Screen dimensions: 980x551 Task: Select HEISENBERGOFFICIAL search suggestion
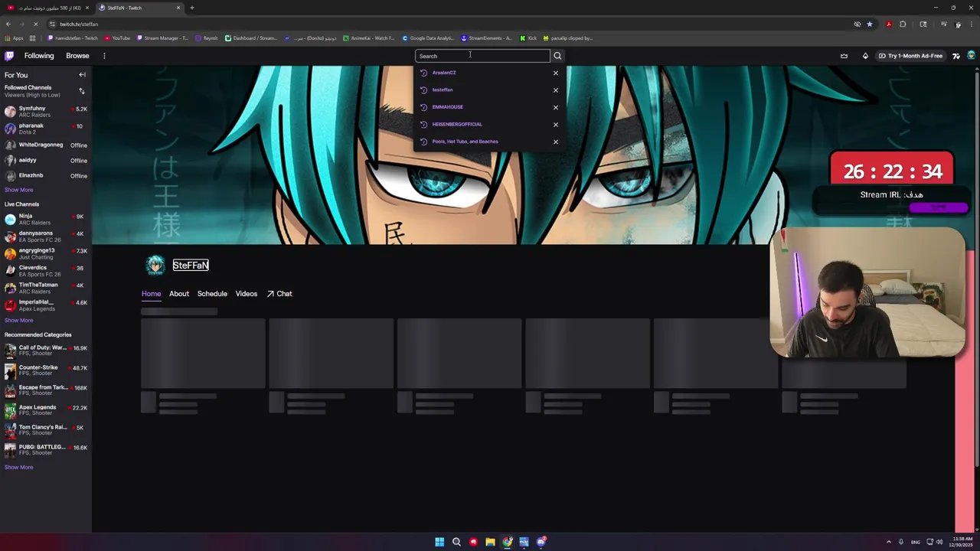(457, 124)
